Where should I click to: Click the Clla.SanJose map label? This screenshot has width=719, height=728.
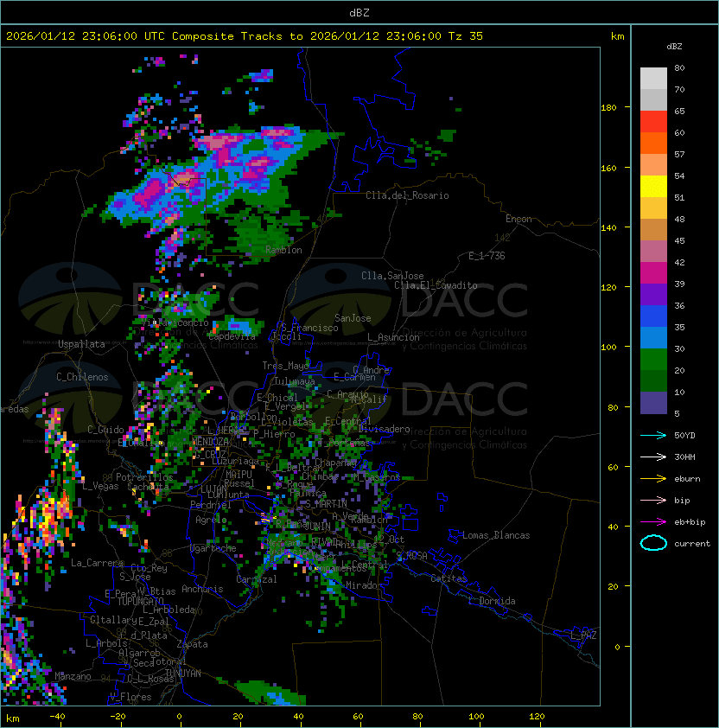(392, 276)
